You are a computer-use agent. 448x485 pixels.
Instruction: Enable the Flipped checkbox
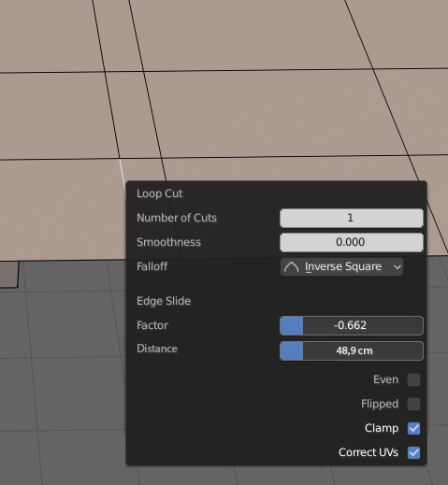[x=413, y=404]
